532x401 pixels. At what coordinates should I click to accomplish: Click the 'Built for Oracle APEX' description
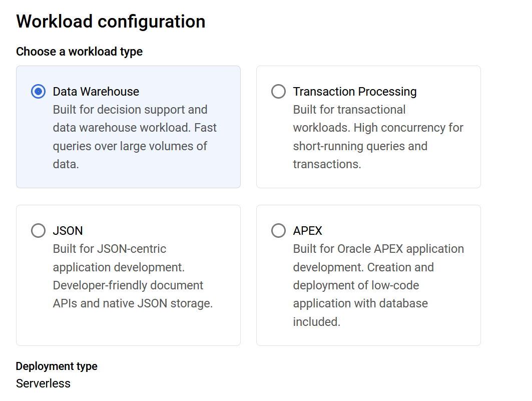click(378, 285)
